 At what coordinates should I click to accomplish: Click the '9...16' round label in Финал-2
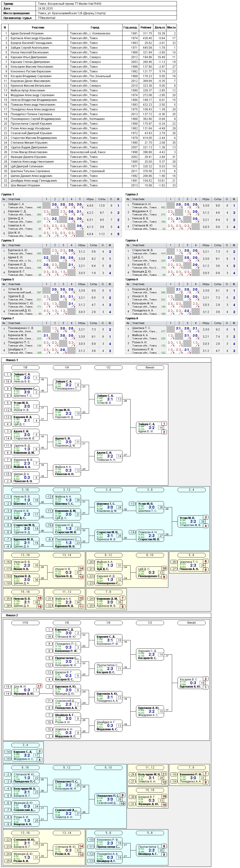(25, 768)
